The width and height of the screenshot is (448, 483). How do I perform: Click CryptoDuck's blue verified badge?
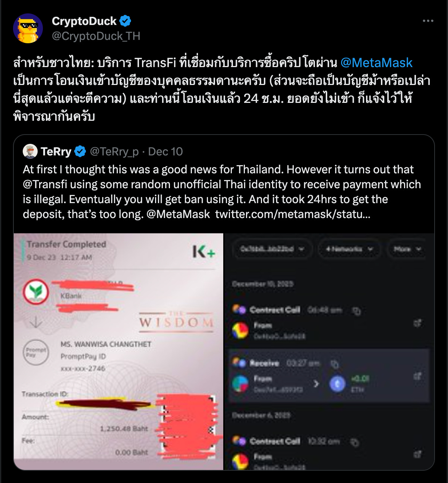coord(125,21)
